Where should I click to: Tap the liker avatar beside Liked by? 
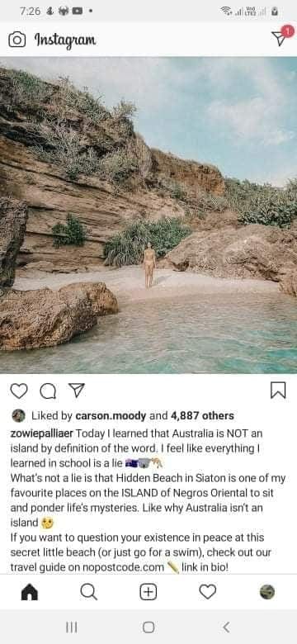tap(18, 415)
